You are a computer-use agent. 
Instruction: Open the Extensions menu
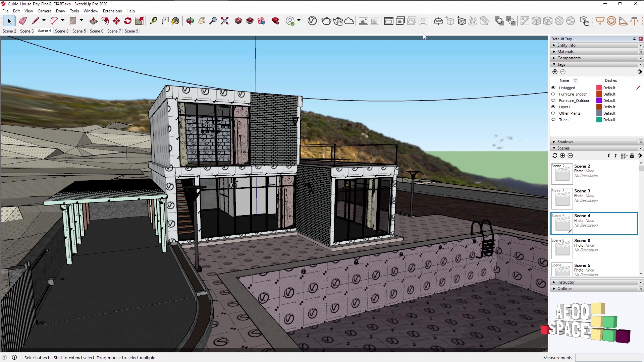pos(112,11)
